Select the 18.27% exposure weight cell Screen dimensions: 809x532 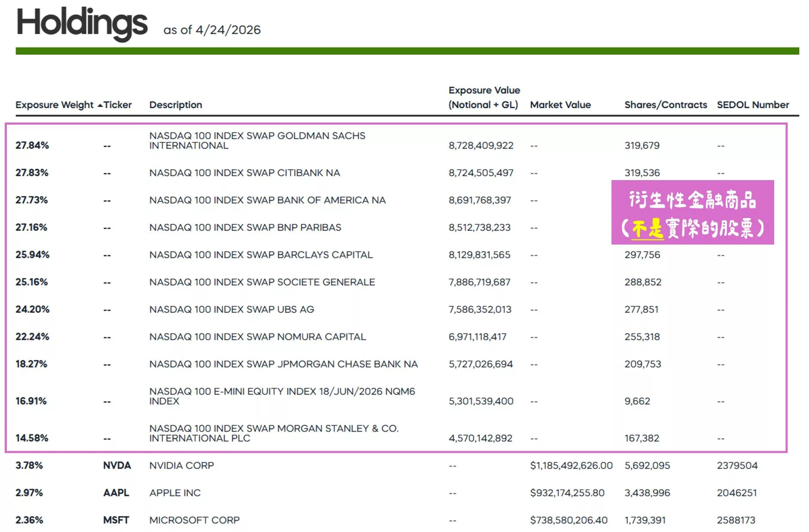[x=31, y=364]
